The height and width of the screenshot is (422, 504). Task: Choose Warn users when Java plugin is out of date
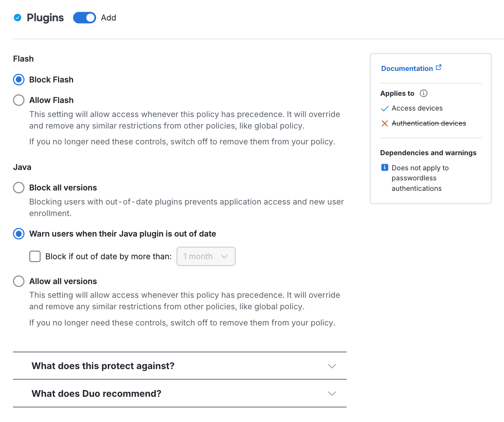[18, 234]
